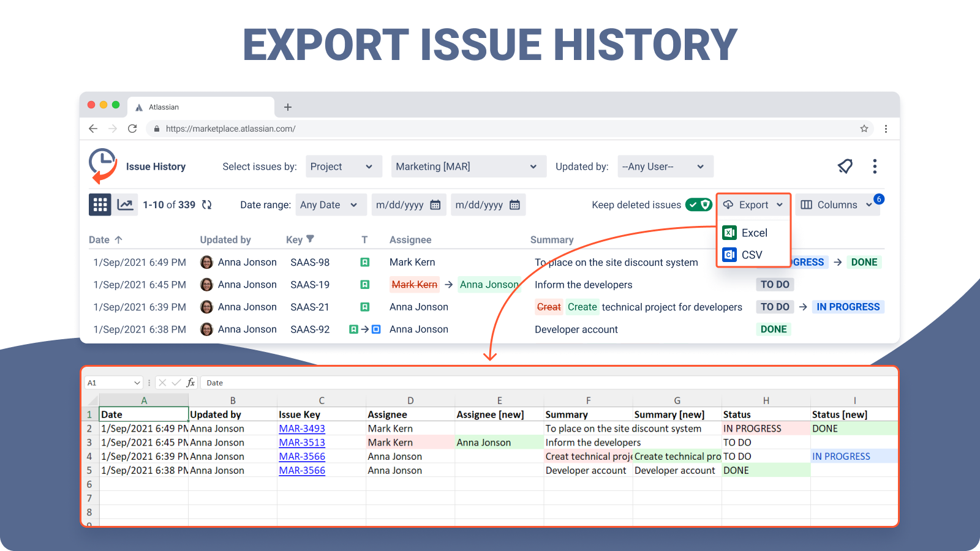Viewport: 980px width, 551px height.
Task: Open the calendar icon of second date field
Action: (515, 204)
